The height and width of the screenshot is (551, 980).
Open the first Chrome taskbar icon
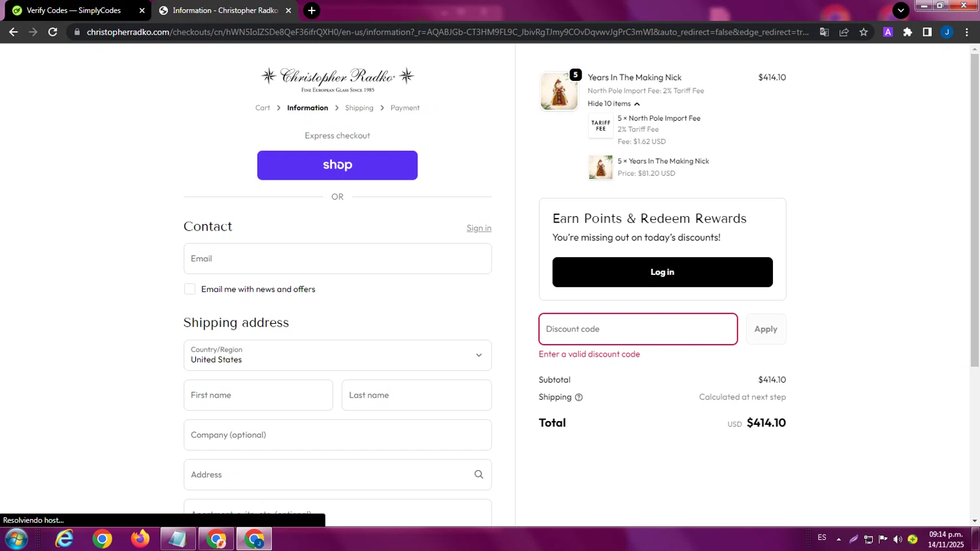pyautogui.click(x=103, y=539)
